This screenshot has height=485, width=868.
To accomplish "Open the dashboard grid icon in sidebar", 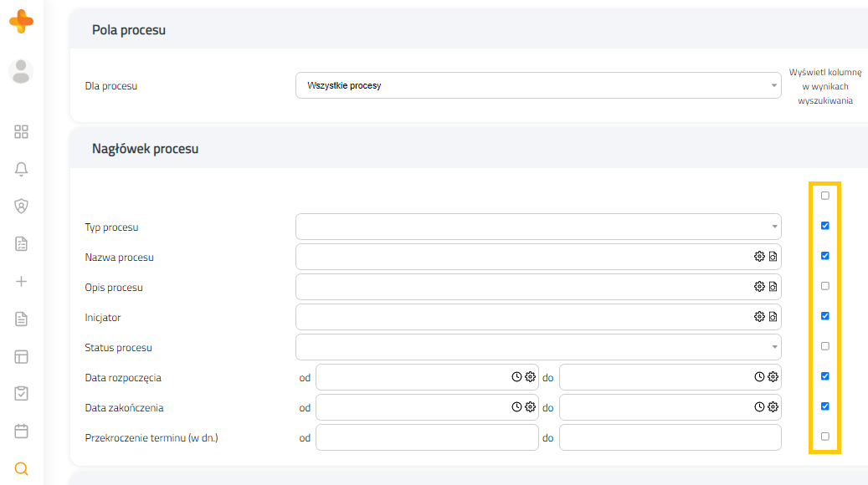I will (21, 131).
